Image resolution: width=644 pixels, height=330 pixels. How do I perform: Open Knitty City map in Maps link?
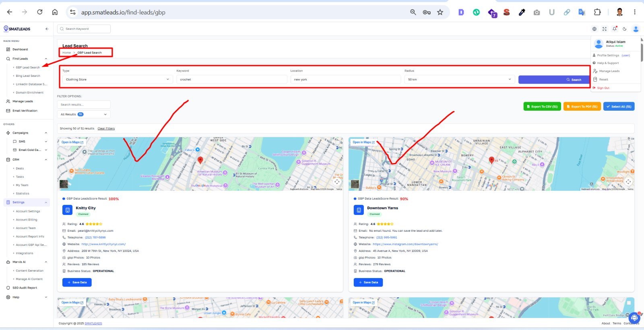[x=72, y=142]
